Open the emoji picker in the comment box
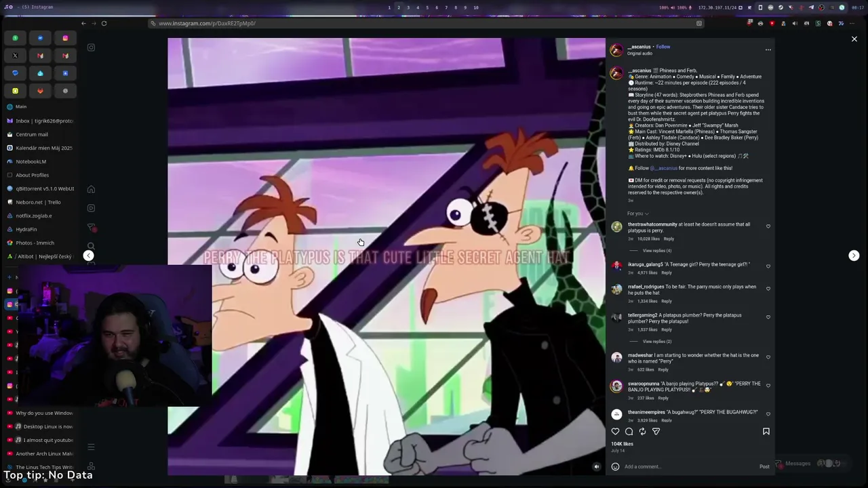Screen dimensions: 868x488 615,466
